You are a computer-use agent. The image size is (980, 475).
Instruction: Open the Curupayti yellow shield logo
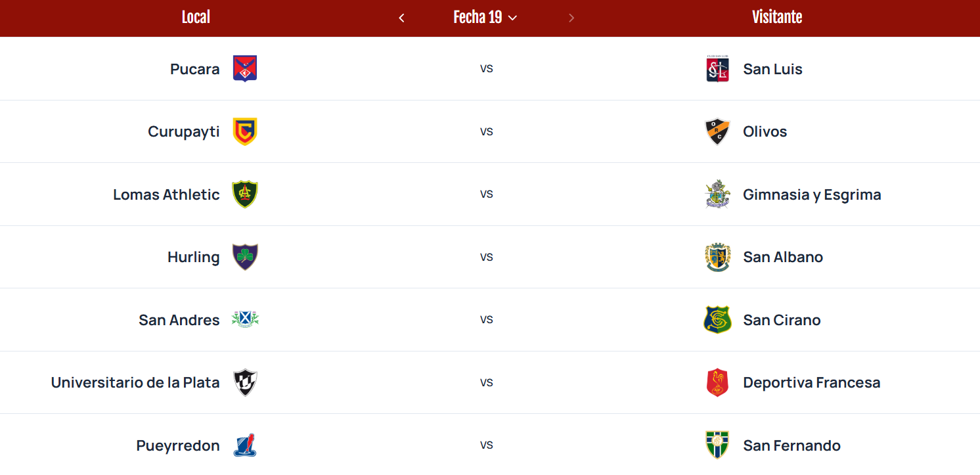point(245,131)
